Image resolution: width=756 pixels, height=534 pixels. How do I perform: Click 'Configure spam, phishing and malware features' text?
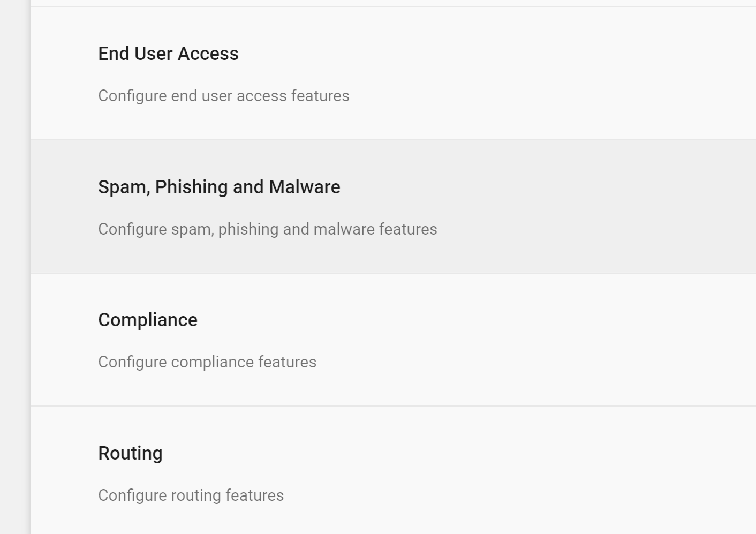click(x=267, y=229)
